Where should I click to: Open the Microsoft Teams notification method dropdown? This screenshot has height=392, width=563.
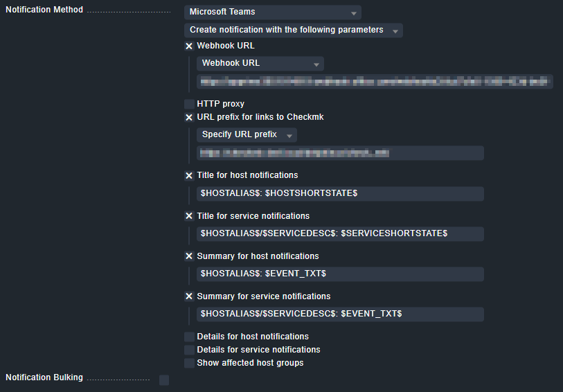[272, 12]
